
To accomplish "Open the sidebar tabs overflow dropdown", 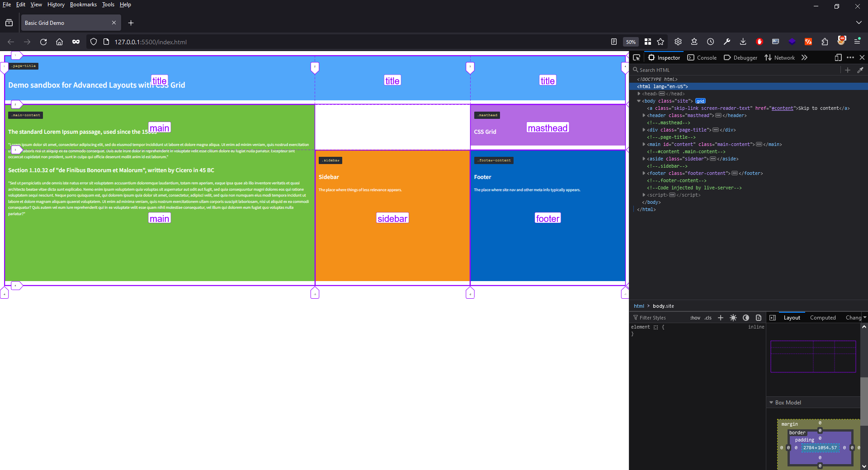I will (x=865, y=318).
